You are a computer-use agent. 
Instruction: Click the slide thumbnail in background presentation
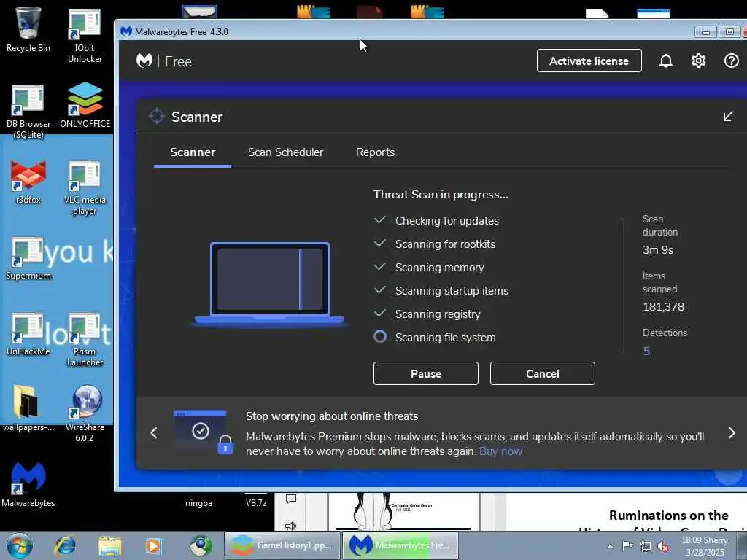click(403, 512)
